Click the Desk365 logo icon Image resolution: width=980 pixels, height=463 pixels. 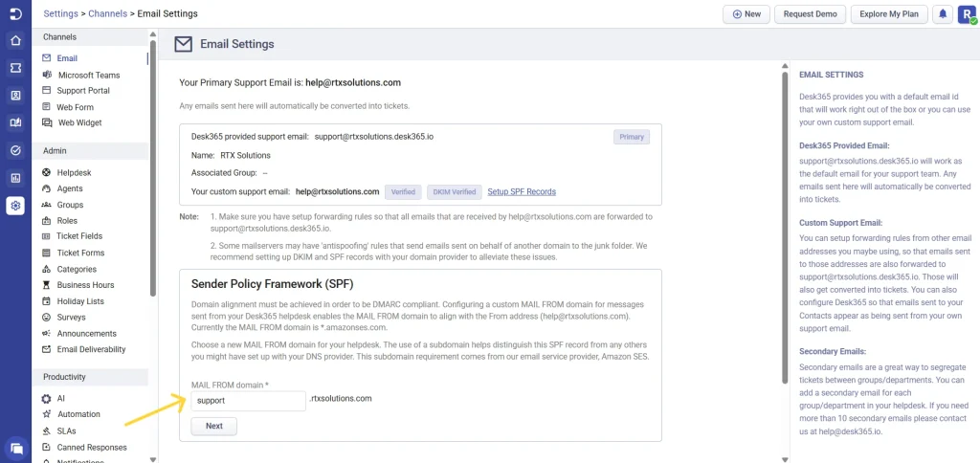click(x=15, y=13)
